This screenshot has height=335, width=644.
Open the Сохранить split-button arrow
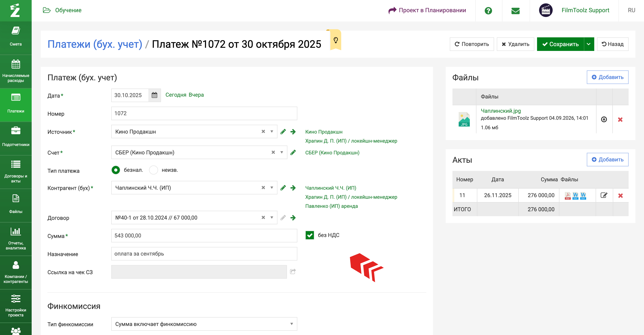[589, 44]
